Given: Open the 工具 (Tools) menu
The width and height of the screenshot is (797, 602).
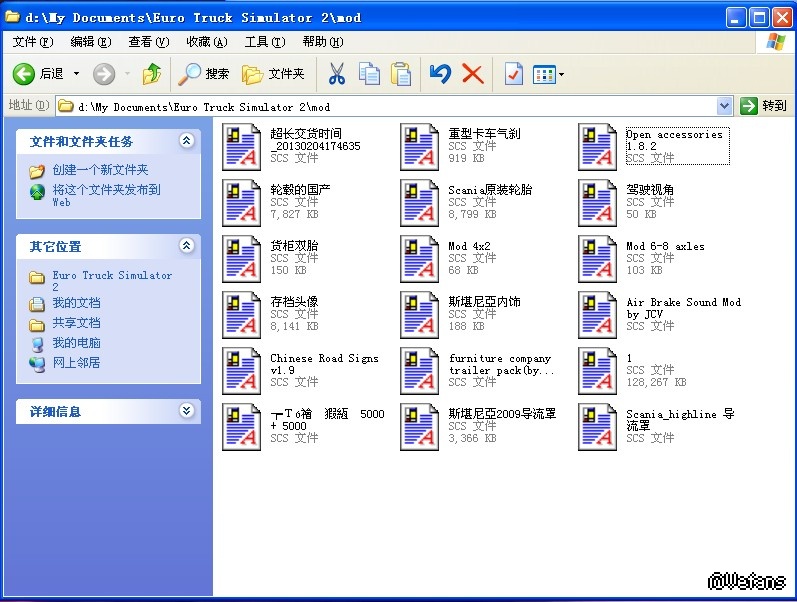Looking at the screenshot, I should (264, 42).
